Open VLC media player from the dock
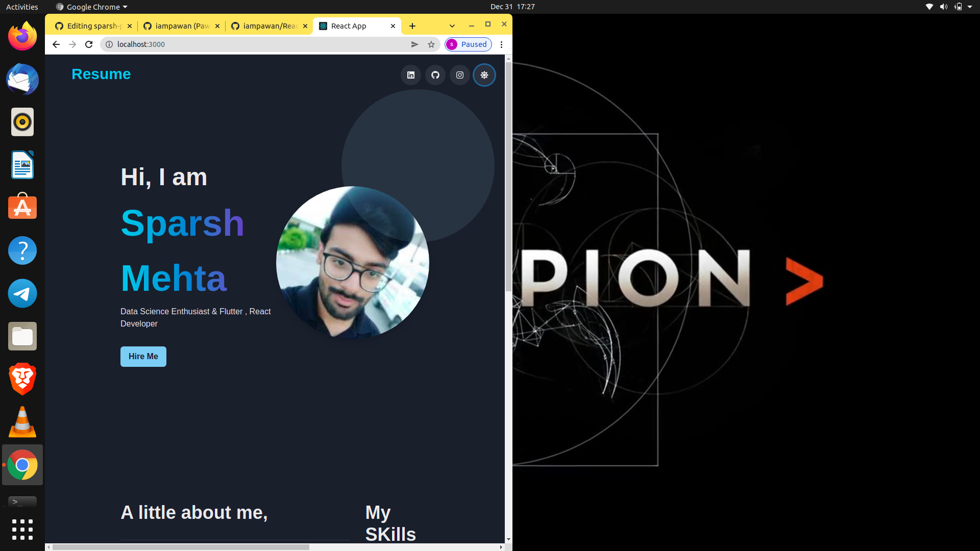 click(22, 422)
